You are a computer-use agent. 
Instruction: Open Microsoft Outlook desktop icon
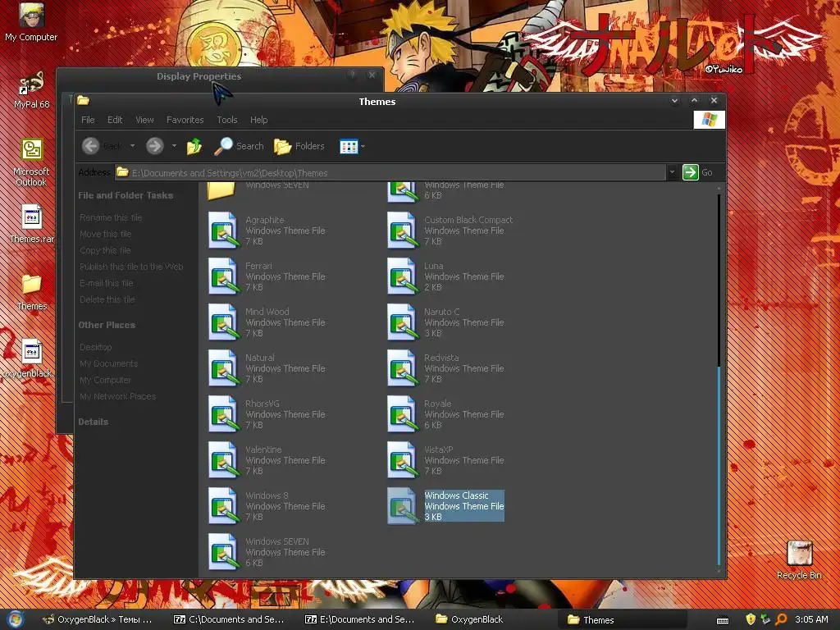31,163
